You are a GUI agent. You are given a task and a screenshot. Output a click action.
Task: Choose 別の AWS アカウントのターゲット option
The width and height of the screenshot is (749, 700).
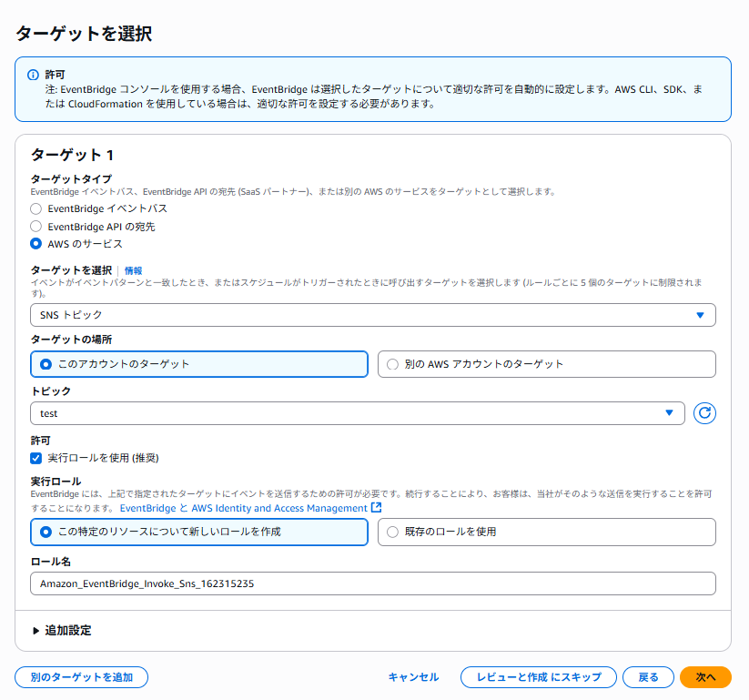(546, 364)
